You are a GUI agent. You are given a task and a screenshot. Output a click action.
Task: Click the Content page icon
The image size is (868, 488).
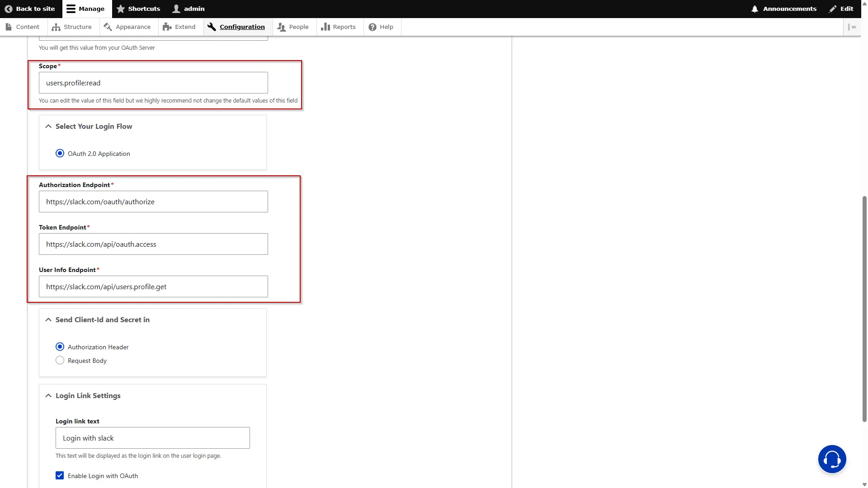point(9,27)
